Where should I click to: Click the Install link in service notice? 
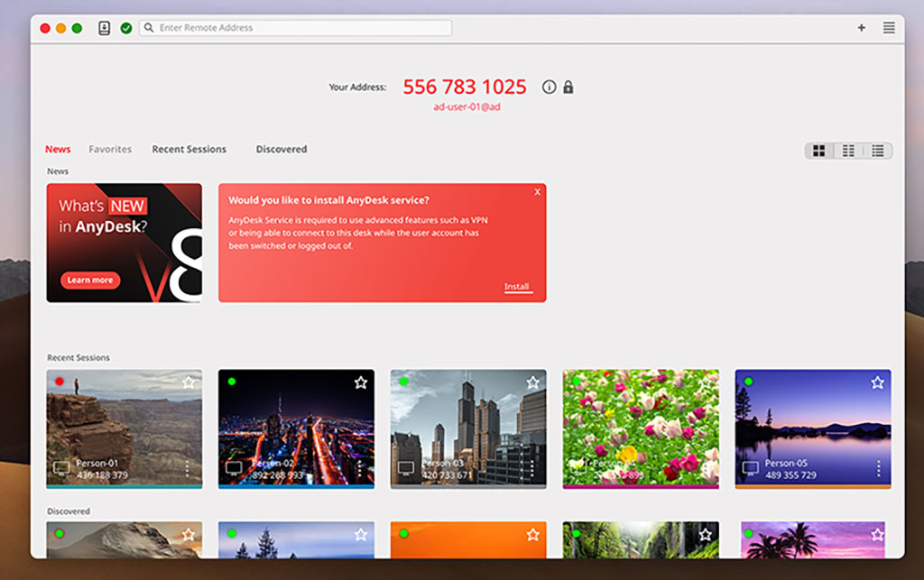517,287
